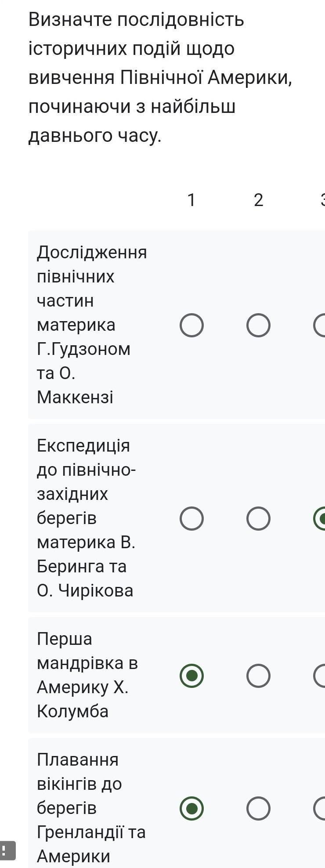
Task: Select column 2 for Гудзон та Маккензі row
Action: pyautogui.click(x=258, y=325)
